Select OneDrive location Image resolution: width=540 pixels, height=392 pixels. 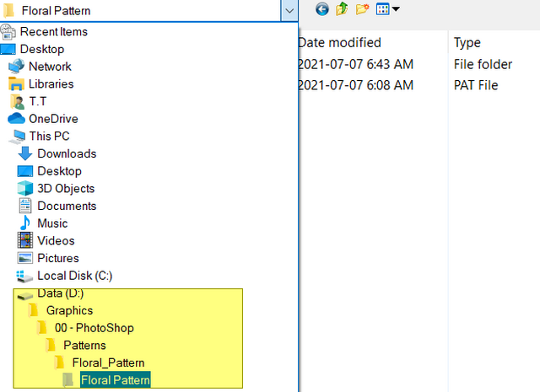coord(53,119)
